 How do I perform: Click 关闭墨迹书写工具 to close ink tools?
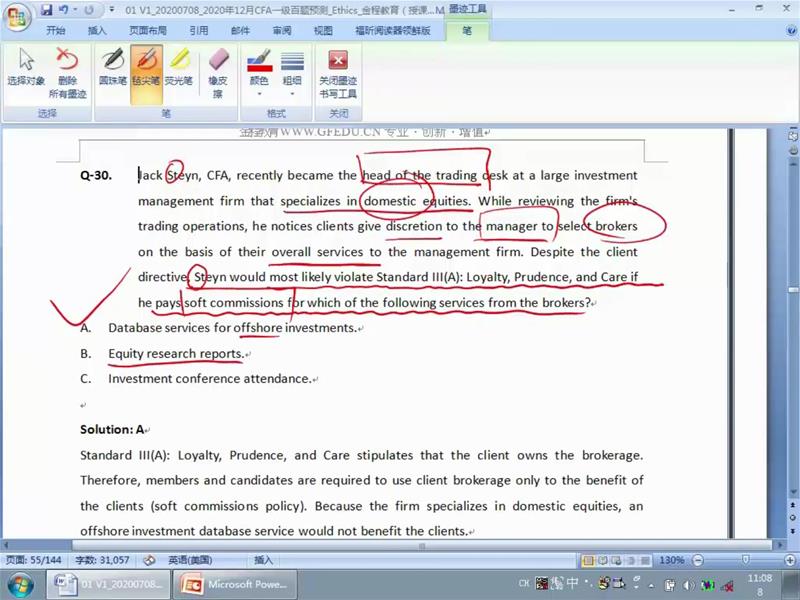[x=338, y=72]
